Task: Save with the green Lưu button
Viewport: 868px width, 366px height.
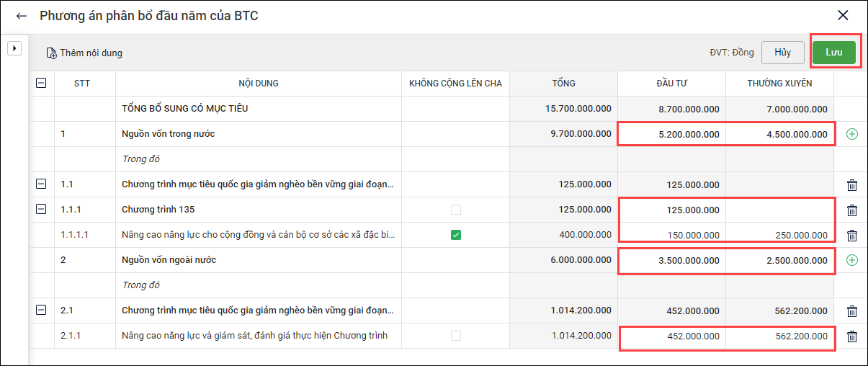Action: pyautogui.click(x=833, y=52)
